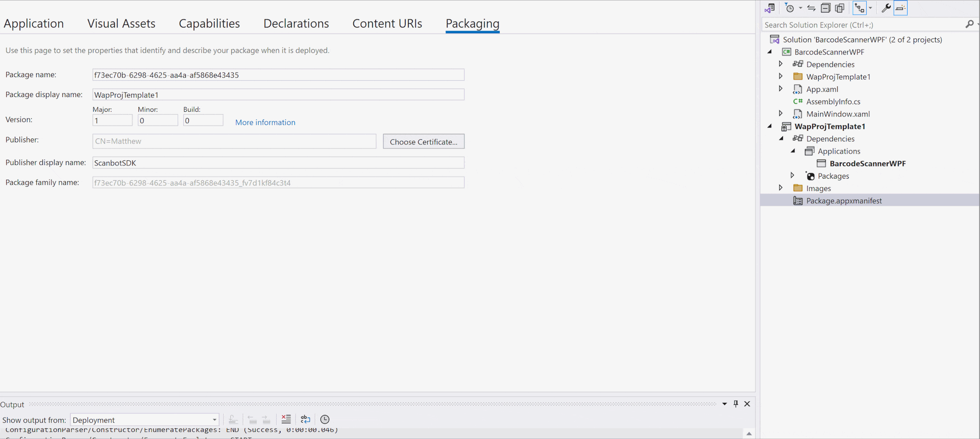Screen dimensions: 980x439
Task: Click the solution icon beside Solution 'BarcodeScannerWPF'
Action: (775, 39)
